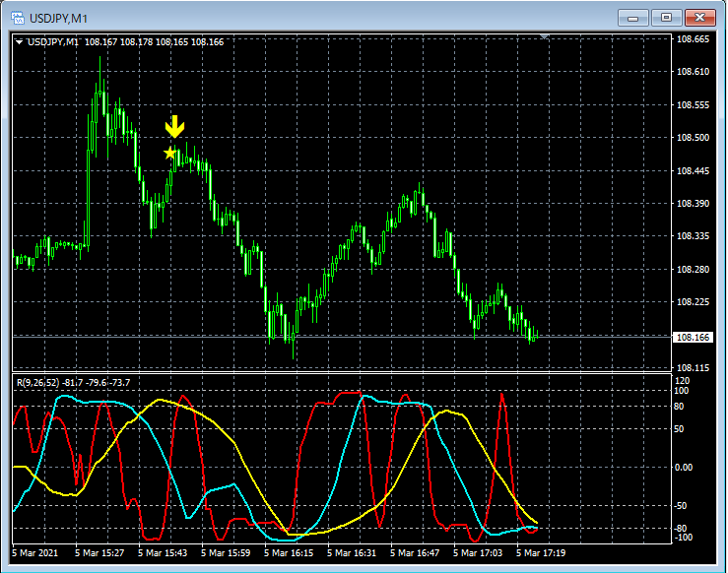Screen dimensions: 728x573
Task: Click the time label 5 Mar 16:15
Action: point(289,553)
